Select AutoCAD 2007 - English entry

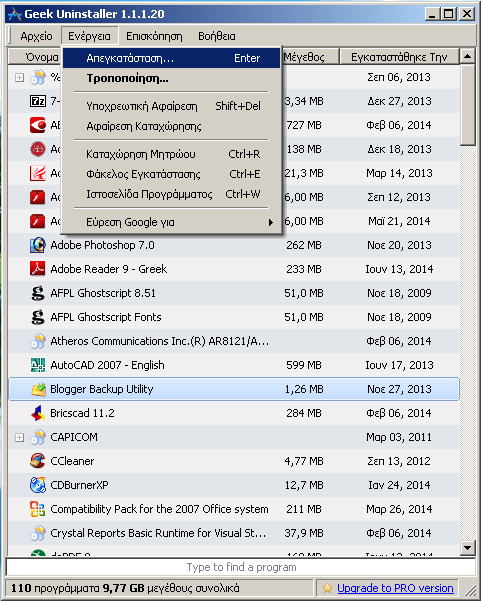234,365
